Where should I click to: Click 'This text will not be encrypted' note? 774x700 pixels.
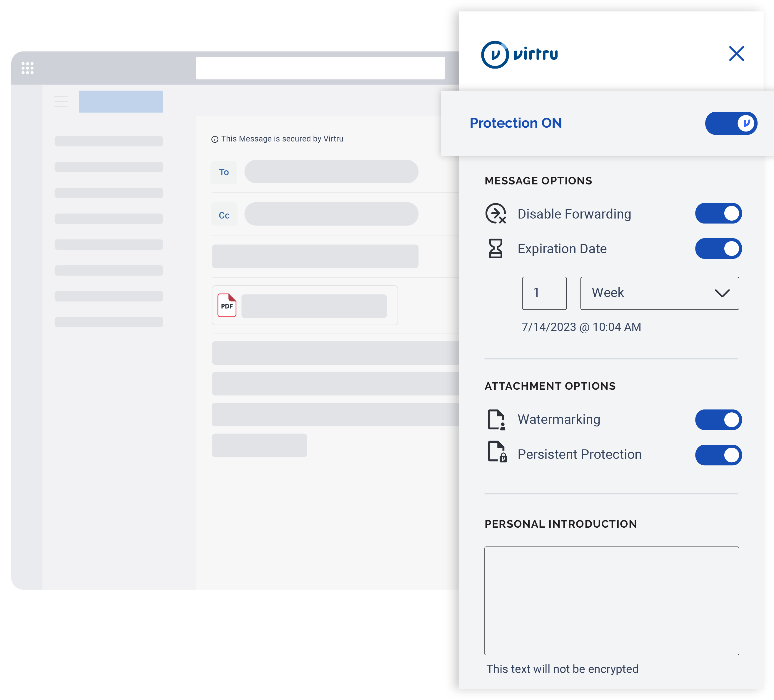pyautogui.click(x=562, y=669)
